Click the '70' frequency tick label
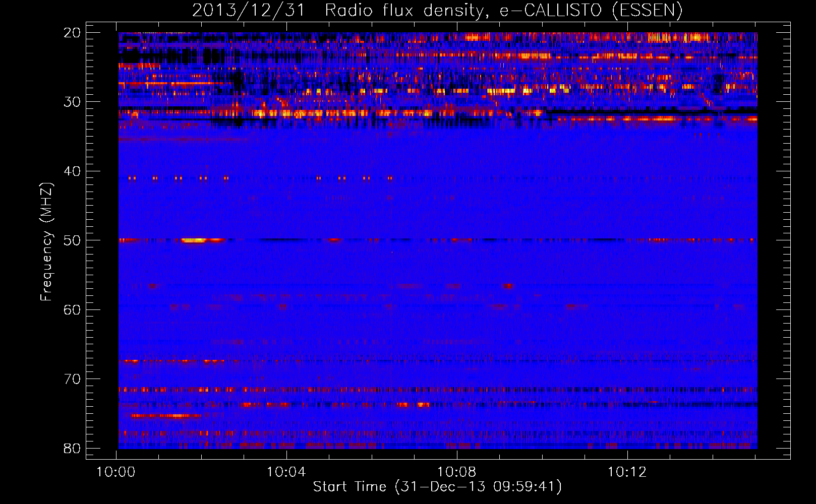The width and height of the screenshot is (816, 504). pos(72,379)
